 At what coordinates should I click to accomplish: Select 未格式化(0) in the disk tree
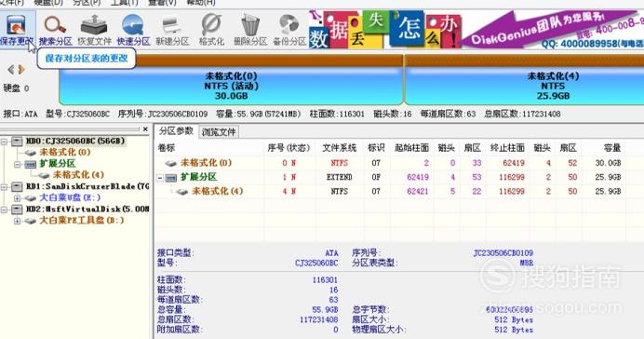point(65,152)
